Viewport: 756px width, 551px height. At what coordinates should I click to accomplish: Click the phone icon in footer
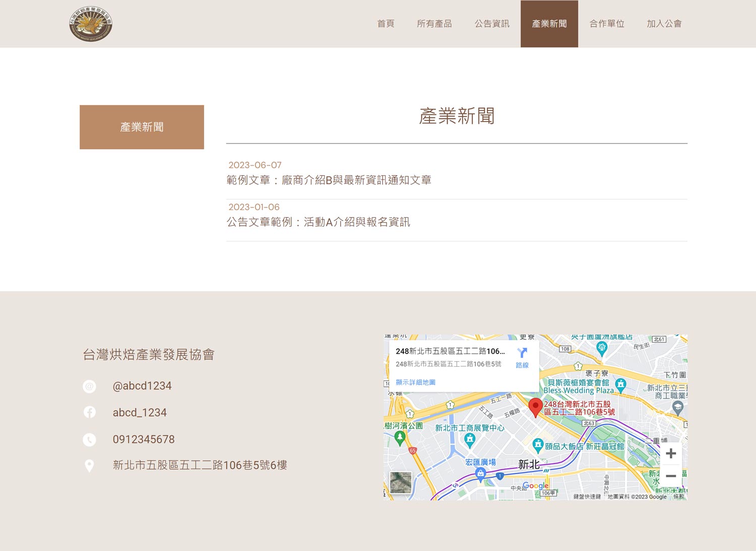(x=89, y=440)
